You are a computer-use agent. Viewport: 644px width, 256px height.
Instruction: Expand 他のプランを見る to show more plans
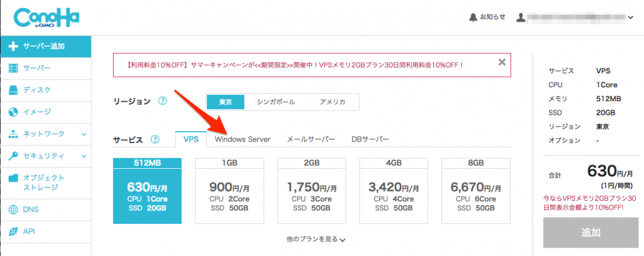(x=316, y=239)
